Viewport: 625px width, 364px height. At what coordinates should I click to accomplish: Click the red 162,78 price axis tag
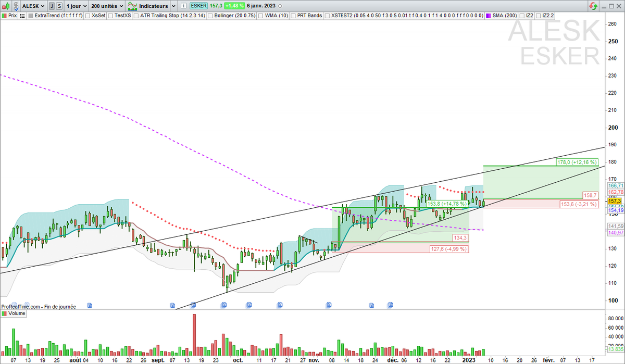616,192
